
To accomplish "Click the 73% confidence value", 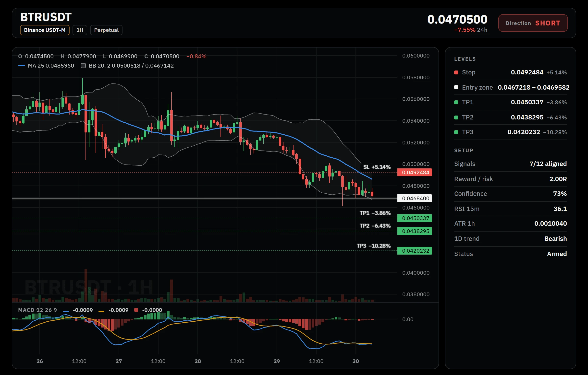I will point(560,194).
